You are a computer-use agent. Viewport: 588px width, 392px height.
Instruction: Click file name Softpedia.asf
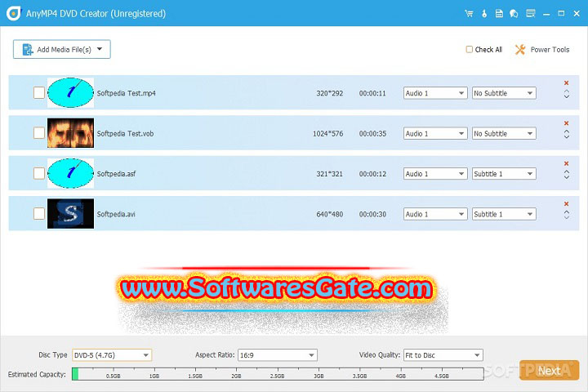coord(116,174)
